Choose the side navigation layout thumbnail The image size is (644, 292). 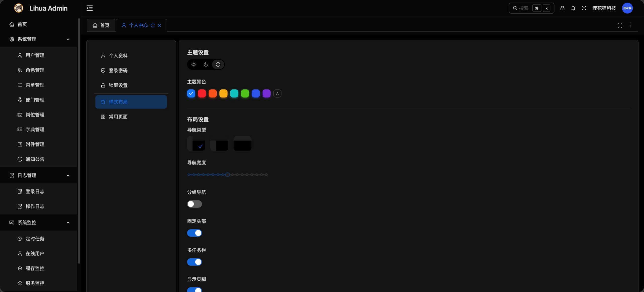(196, 144)
